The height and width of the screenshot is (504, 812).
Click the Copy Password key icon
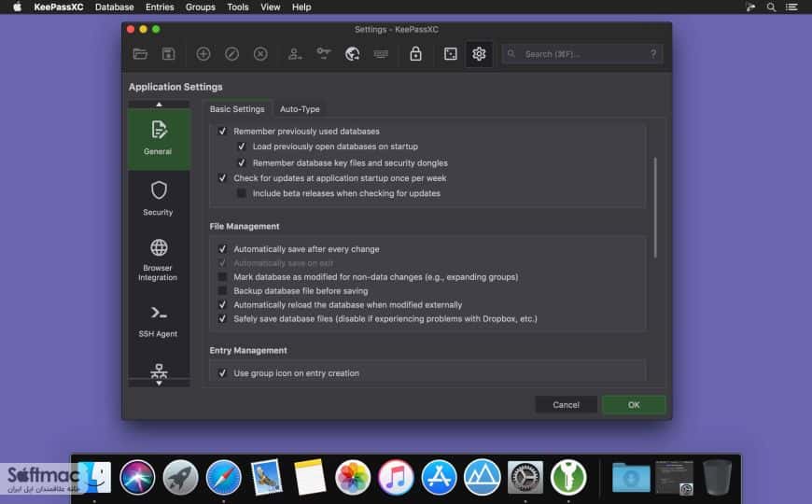pos(324,53)
